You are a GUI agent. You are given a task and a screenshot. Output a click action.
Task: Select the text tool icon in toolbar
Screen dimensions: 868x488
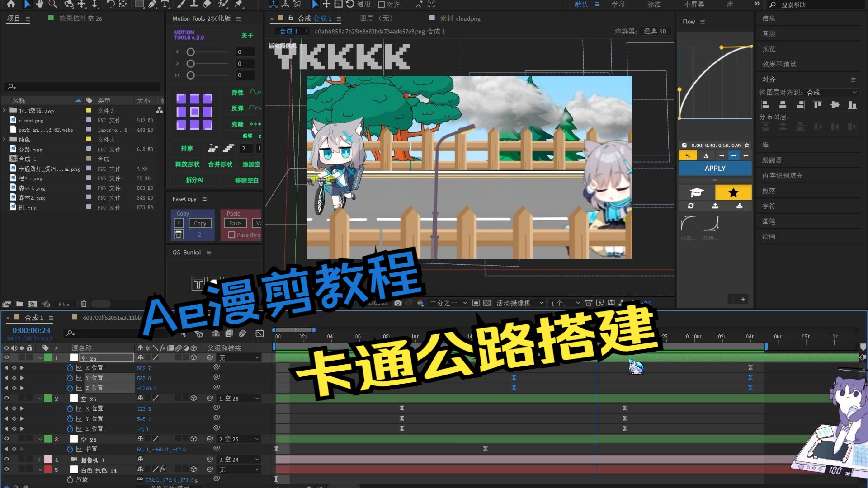pyautogui.click(x=164, y=5)
